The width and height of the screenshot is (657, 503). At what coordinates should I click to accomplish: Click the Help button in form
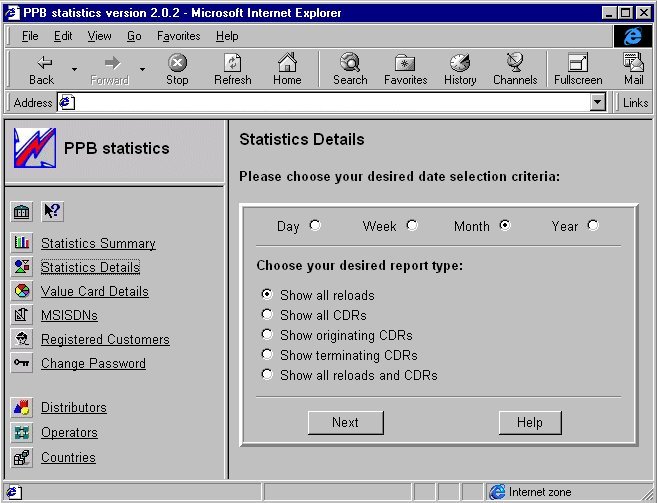click(x=530, y=422)
